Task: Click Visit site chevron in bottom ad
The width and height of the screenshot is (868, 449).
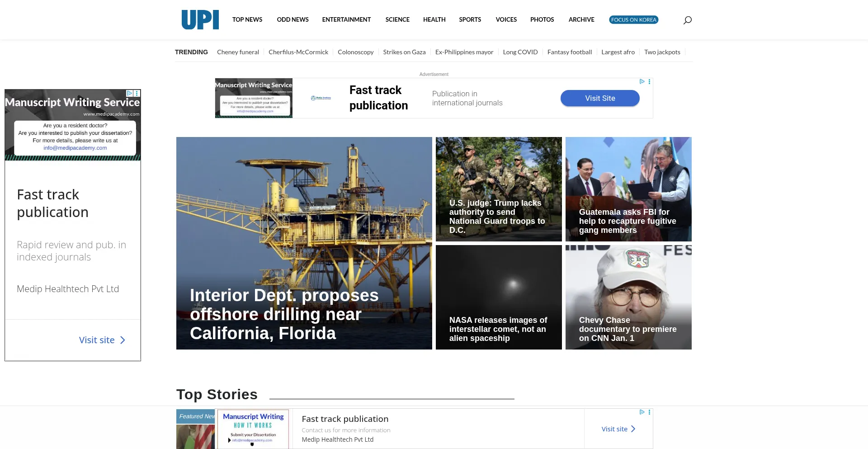Action: [633, 429]
